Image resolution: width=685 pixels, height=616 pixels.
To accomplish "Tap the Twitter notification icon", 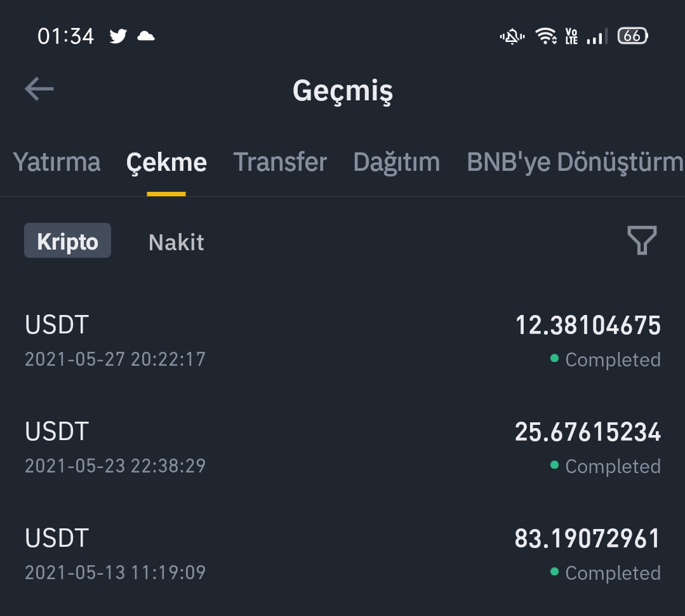I will click(x=118, y=36).
